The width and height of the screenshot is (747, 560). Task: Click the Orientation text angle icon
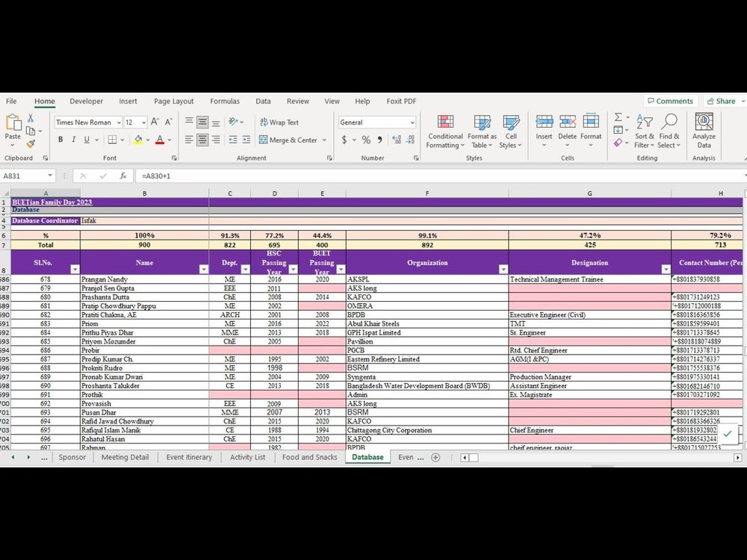pyautogui.click(x=233, y=122)
